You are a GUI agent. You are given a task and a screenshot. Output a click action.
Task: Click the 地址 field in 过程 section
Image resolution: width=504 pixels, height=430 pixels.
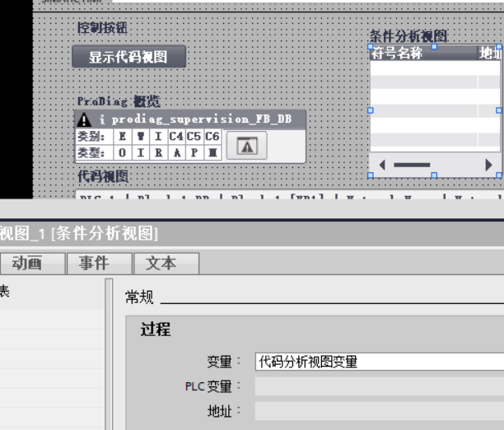[x=380, y=411]
